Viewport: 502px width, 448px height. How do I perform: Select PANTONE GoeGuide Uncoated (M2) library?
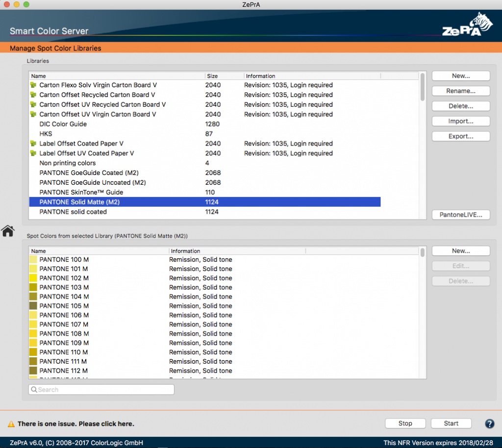coord(205,183)
